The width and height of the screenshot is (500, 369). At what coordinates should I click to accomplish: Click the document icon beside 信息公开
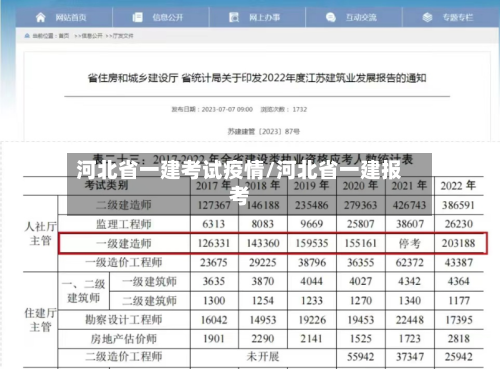(137, 17)
